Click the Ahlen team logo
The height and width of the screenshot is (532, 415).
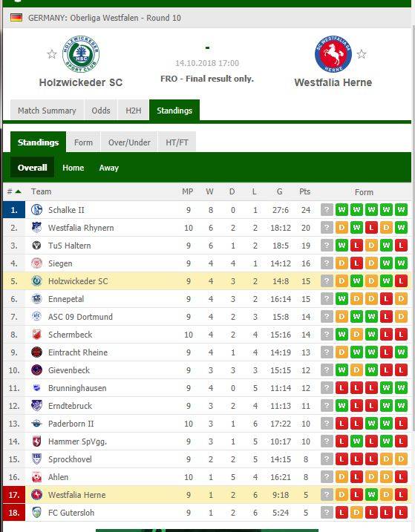pos(36,476)
